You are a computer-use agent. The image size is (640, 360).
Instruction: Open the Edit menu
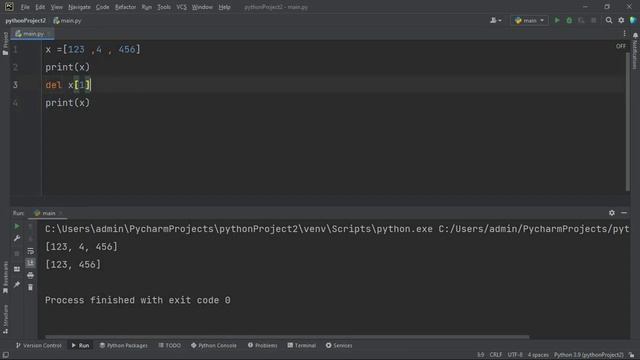[x=40, y=7]
